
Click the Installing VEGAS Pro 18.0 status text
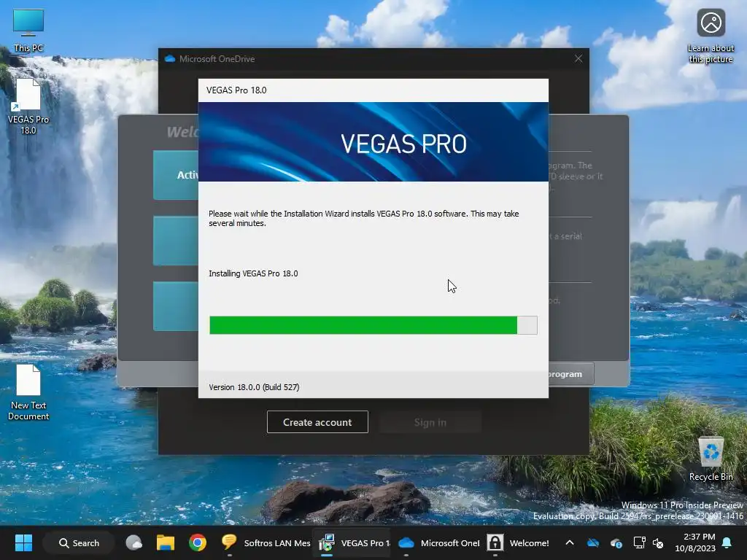point(253,273)
